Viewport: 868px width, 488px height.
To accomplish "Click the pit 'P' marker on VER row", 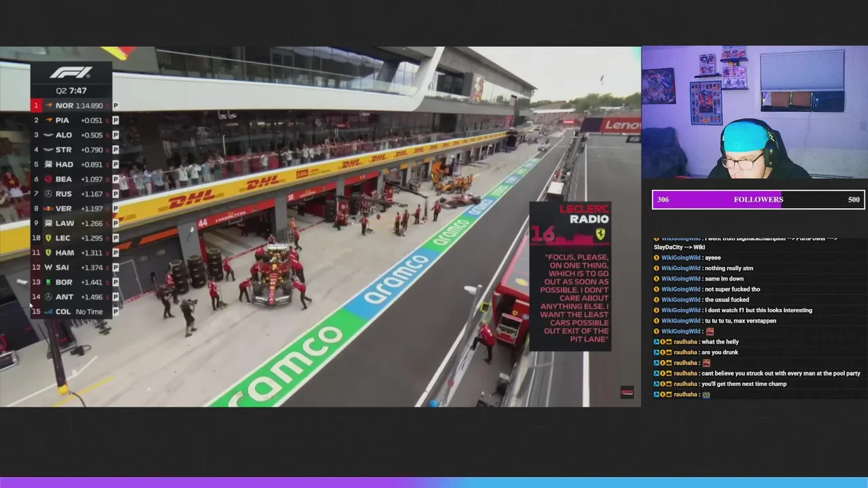I will click(115, 209).
